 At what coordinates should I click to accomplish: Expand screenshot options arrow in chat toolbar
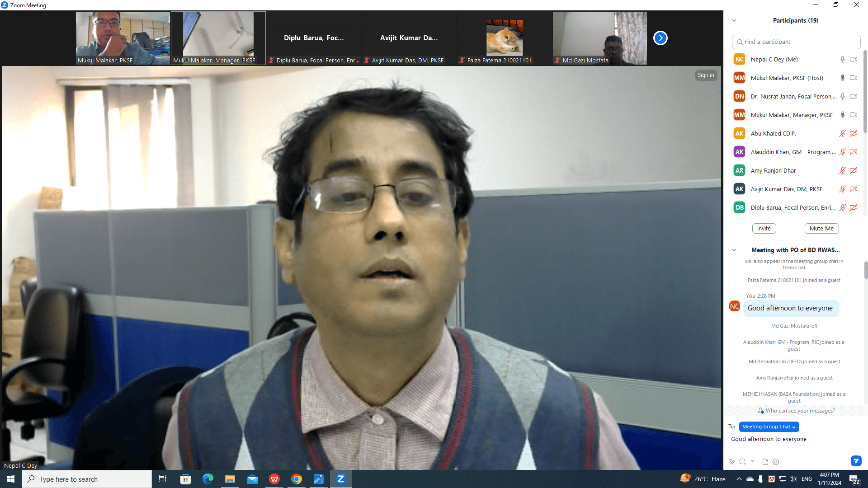[753, 461]
